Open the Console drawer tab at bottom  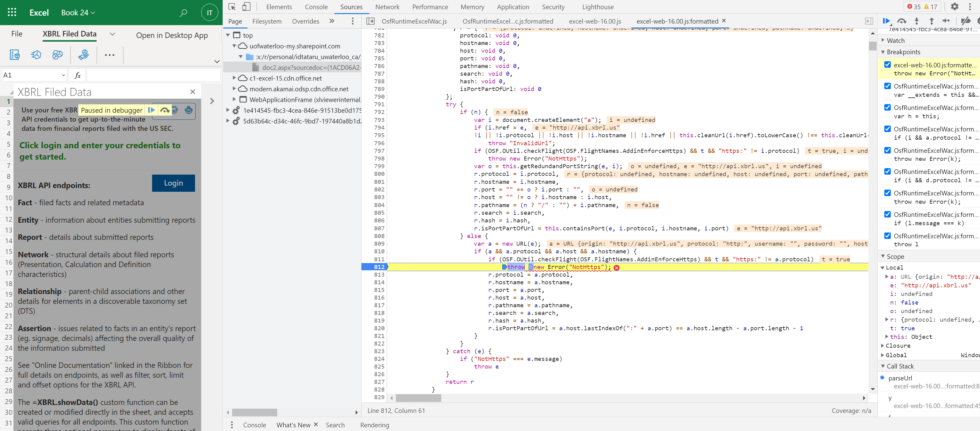(x=254, y=425)
